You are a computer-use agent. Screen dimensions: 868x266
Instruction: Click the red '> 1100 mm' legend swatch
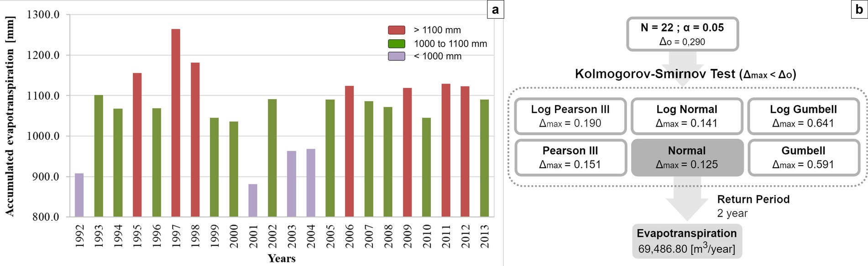396,30
